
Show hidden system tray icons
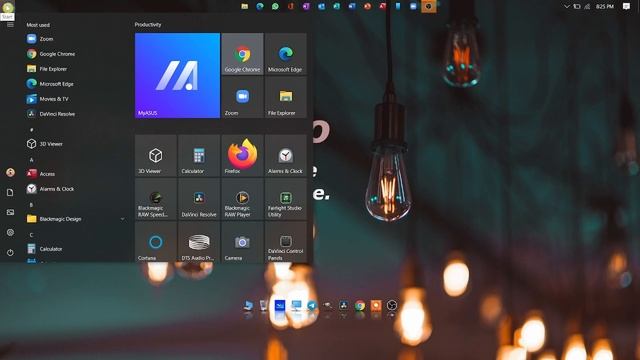point(567,7)
